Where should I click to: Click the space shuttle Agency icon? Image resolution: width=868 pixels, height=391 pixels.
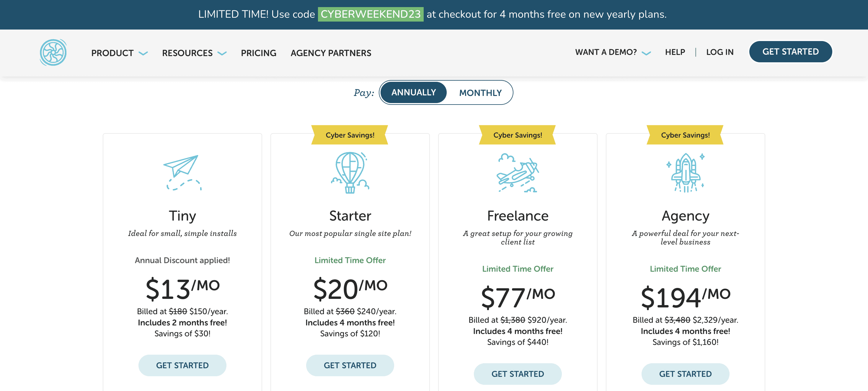pyautogui.click(x=685, y=172)
